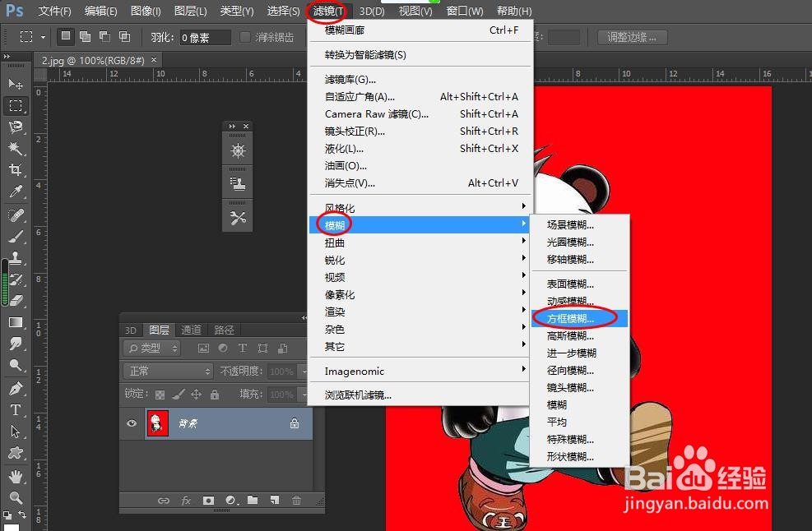The width and height of the screenshot is (812, 531).
Task: Switch to the 路径 tab
Action: (x=224, y=330)
